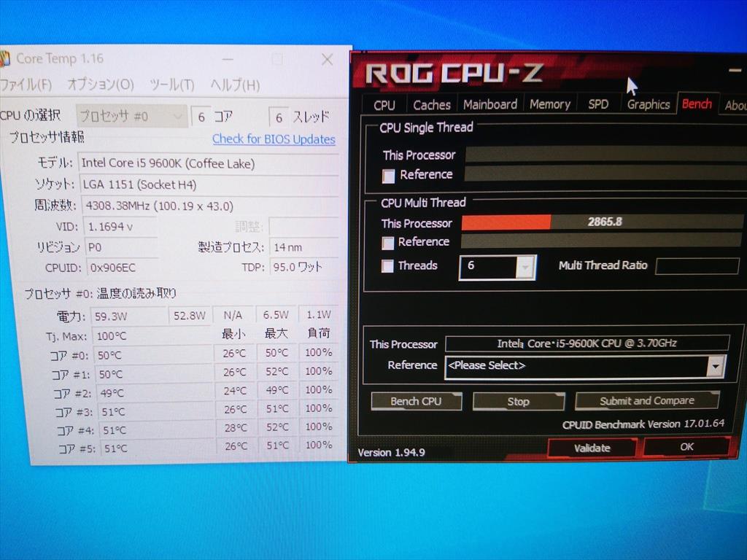Screen dimensions: 747x560
Task: Click the socket field LGA 1151 (Socket H4)
Action: tap(209, 184)
